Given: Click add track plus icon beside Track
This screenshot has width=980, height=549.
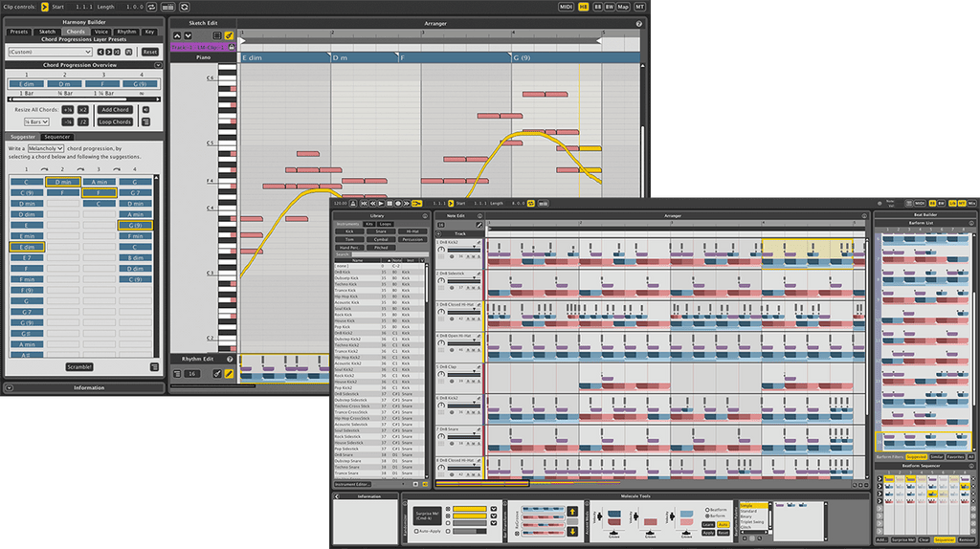Looking at the screenshot, I should click(438, 233).
